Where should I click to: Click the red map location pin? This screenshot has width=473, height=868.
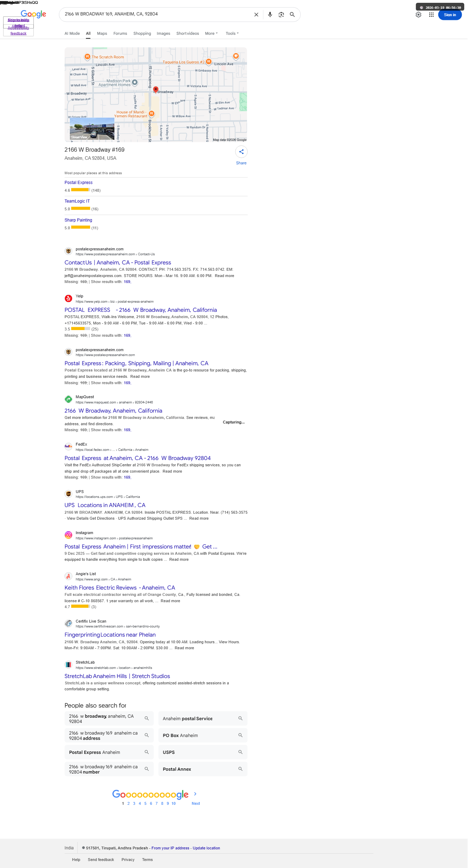click(x=156, y=90)
